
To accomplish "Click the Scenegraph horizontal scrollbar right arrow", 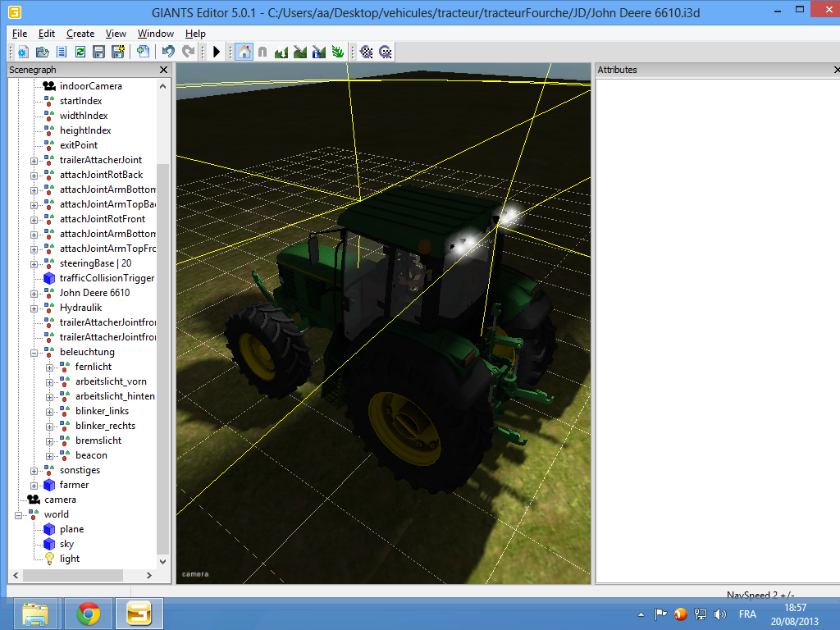I will tap(149, 575).
